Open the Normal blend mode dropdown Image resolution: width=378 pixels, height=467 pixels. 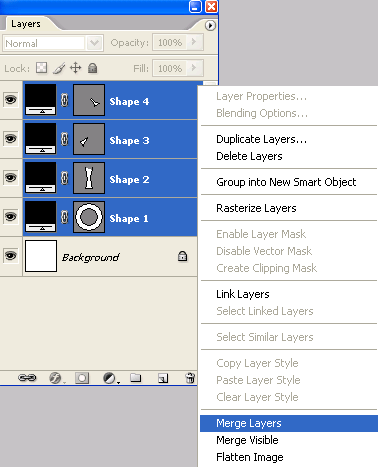[x=95, y=43]
